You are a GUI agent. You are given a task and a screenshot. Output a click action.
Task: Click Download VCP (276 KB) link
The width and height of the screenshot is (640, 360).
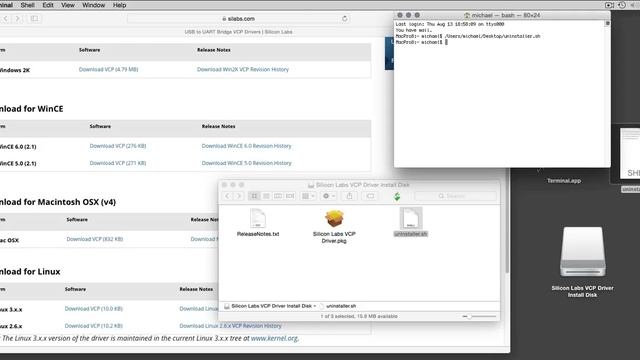118,146
